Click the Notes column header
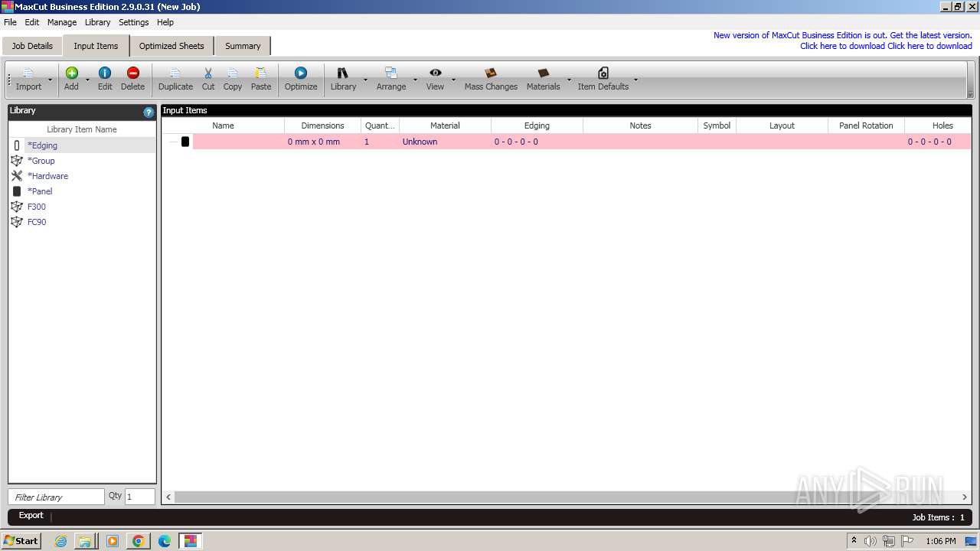 tap(640, 126)
